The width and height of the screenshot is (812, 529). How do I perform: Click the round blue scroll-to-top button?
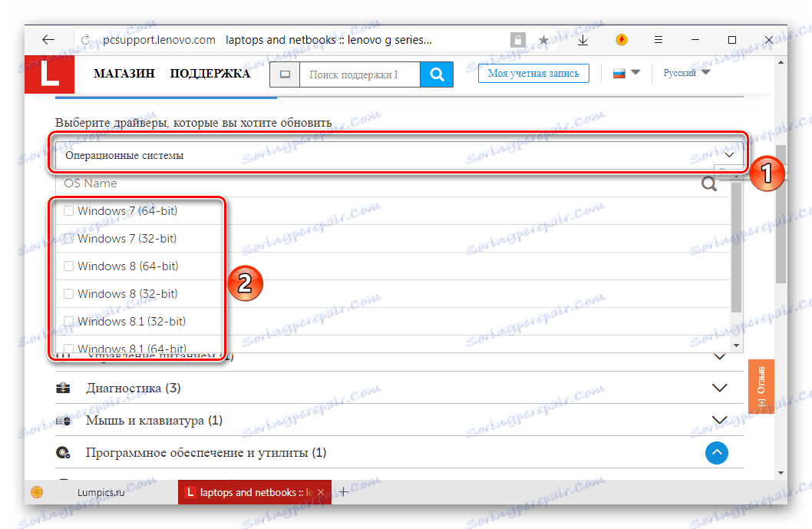[717, 453]
